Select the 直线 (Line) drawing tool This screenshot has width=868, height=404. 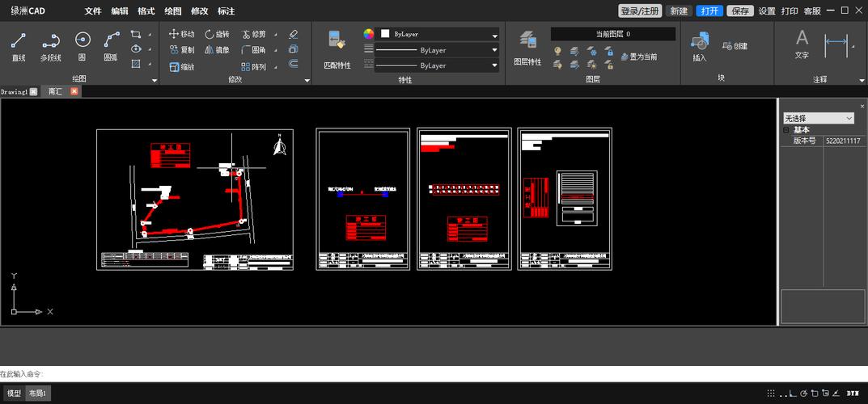pyautogui.click(x=19, y=45)
